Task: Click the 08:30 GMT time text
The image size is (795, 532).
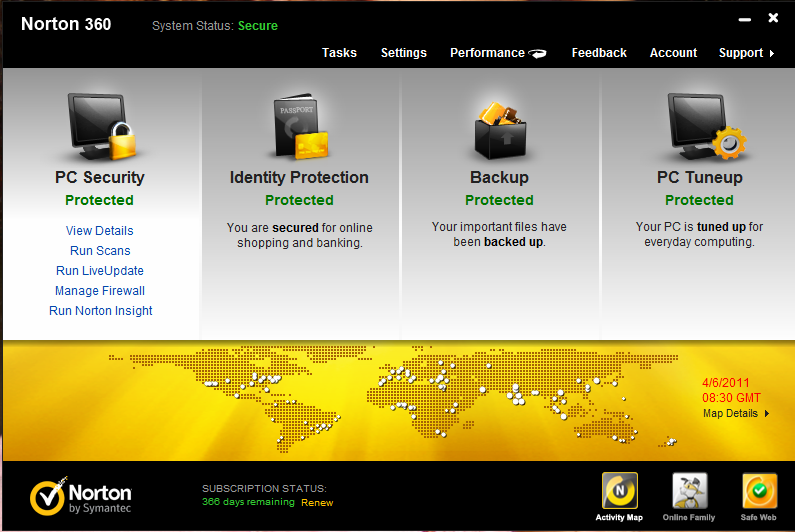Action: coord(731,398)
